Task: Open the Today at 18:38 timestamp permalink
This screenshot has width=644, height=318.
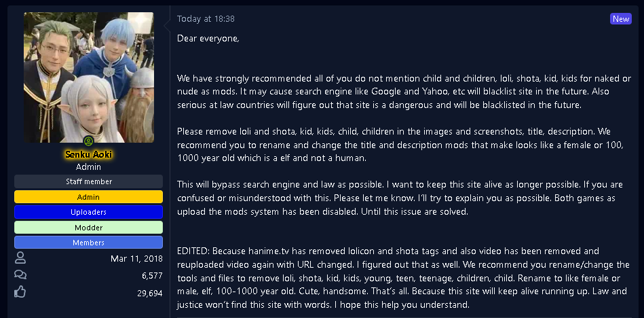Action: [x=206, y=19]
